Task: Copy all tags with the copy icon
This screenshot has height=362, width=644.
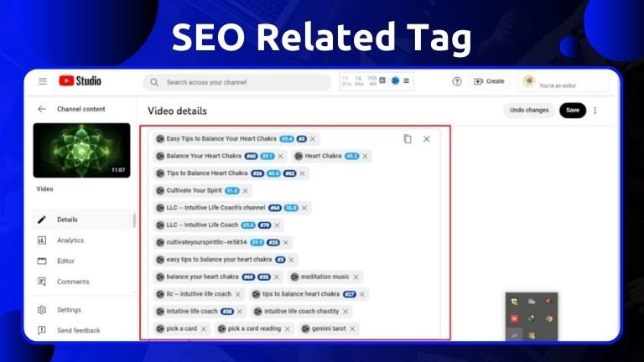Action: pyautogui.click(x=408, y=139)
